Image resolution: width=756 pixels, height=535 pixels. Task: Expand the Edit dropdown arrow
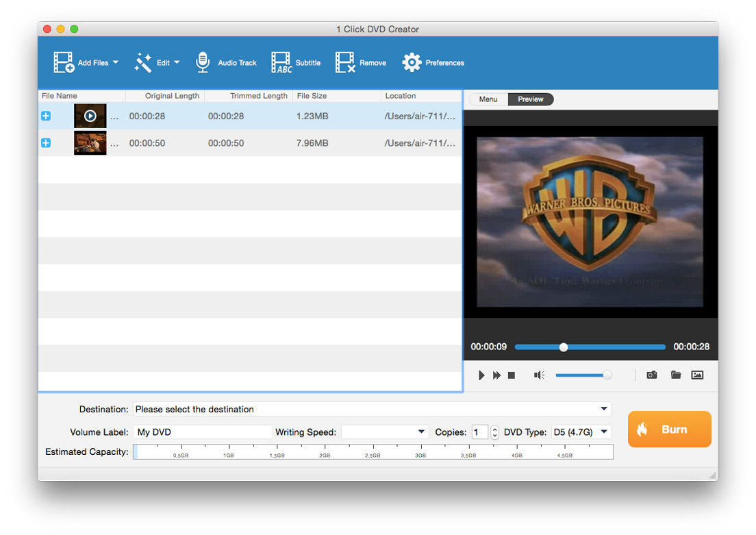[x=177, y=62]
